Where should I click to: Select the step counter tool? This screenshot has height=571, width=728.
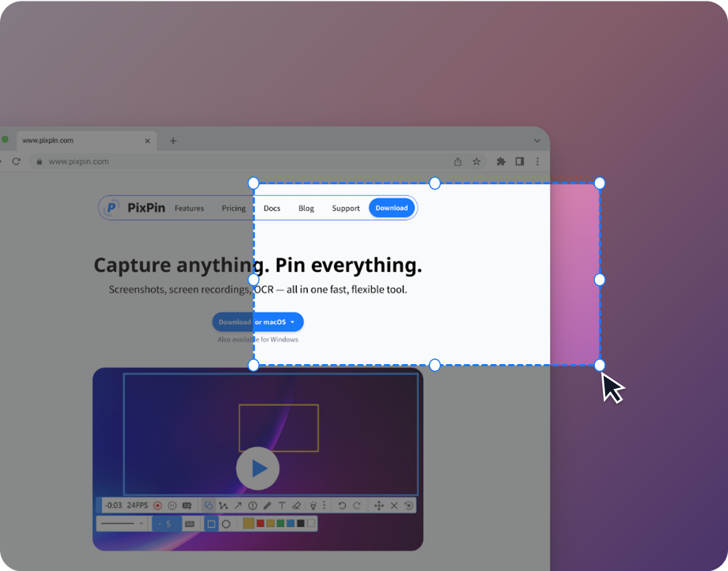[252, 505]
